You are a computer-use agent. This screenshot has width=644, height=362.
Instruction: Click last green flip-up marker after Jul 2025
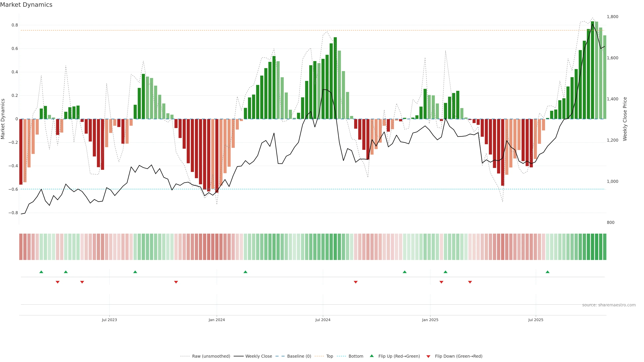[x=548, y=272]
